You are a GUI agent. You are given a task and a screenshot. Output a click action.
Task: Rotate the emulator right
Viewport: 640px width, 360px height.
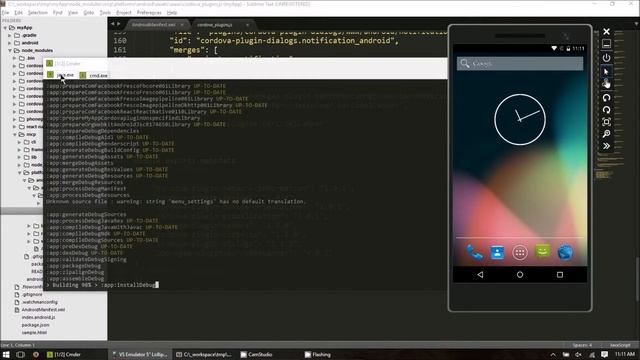606,110
